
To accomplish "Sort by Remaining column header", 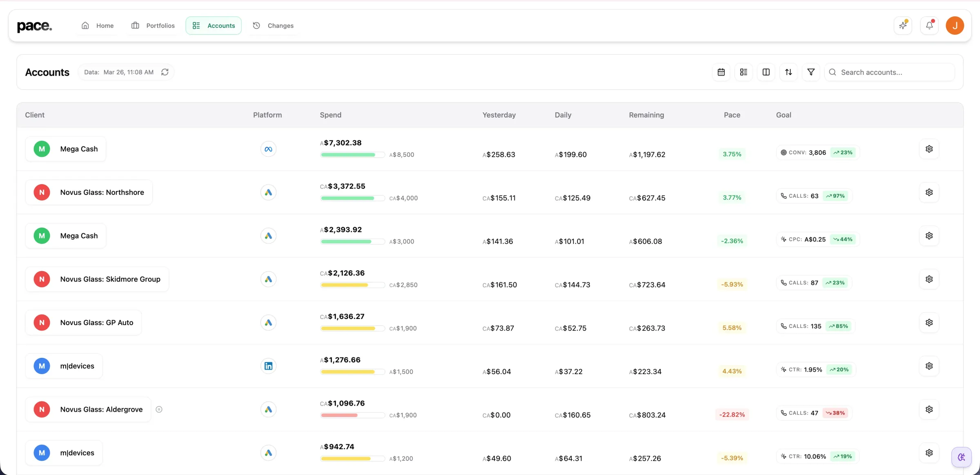I will coord(646,115).
